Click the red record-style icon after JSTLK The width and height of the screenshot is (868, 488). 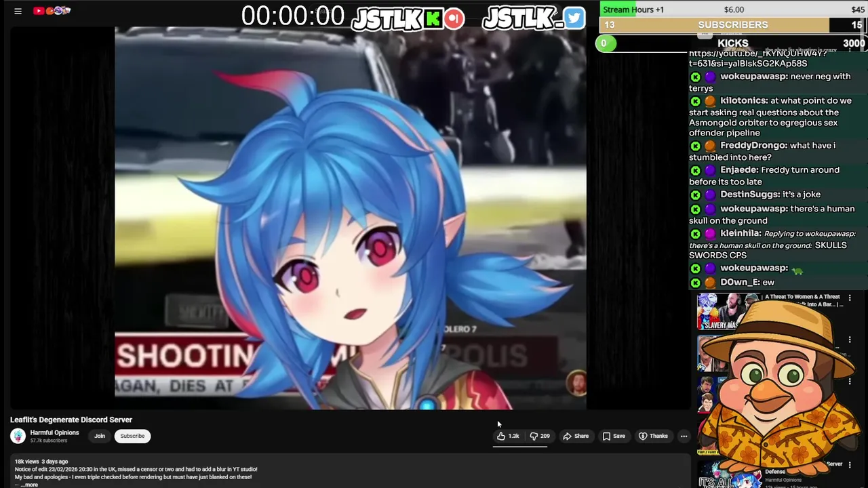coord(454,18)
